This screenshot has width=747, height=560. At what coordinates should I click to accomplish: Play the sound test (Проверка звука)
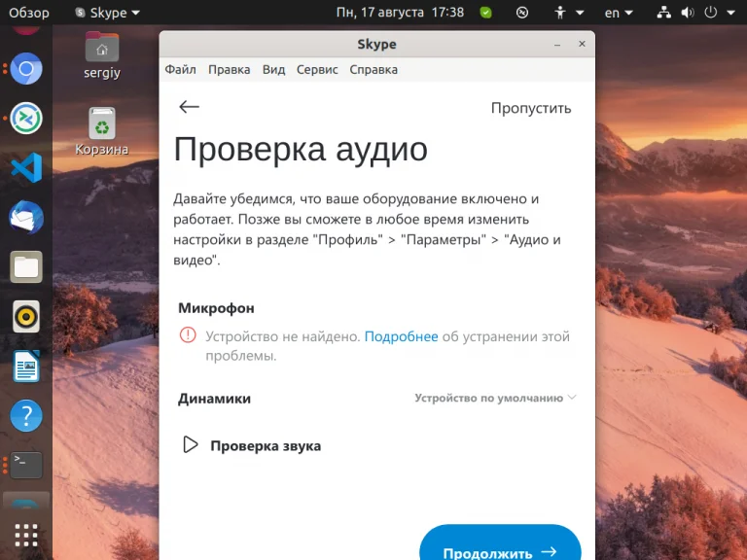tap(191, 444)
